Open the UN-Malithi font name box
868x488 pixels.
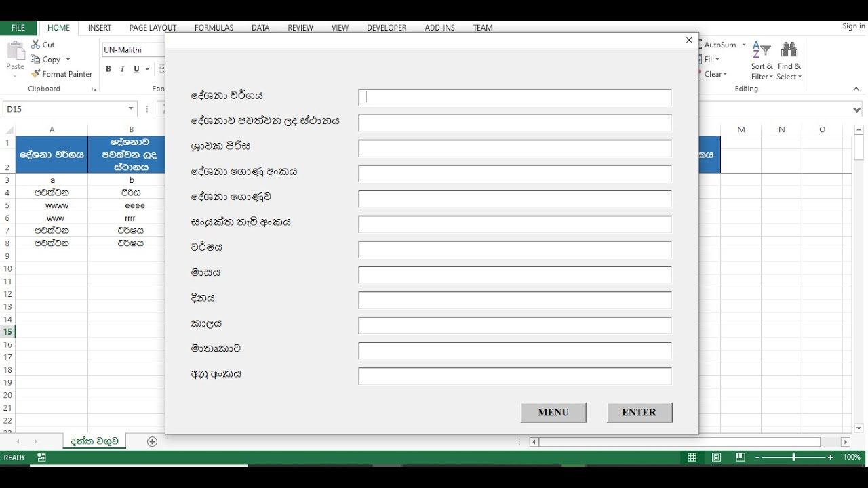click(134, 50)
